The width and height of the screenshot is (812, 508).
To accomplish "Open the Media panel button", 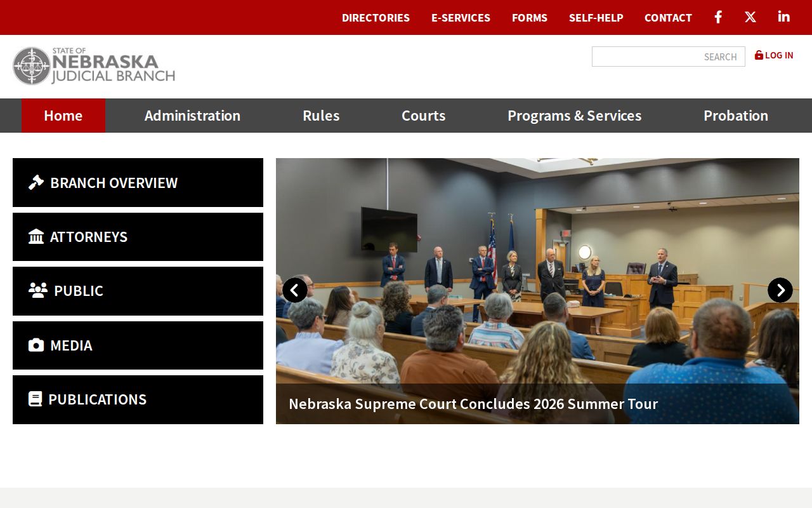I will [138, 345].
